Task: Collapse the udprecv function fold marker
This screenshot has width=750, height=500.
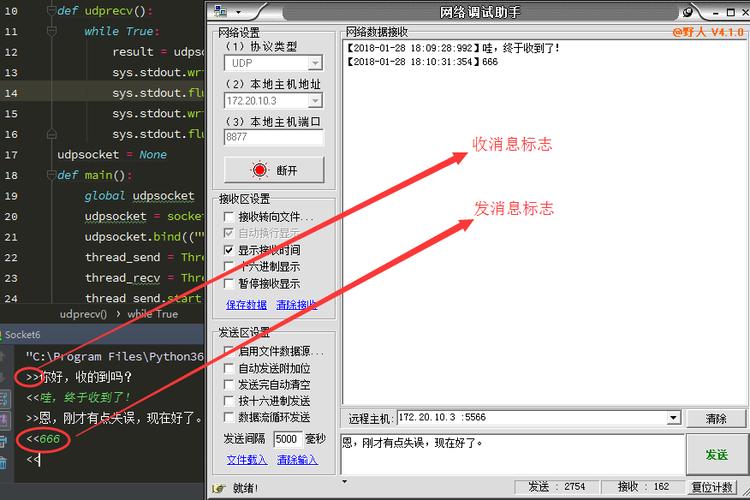Action: pos(52,11)
